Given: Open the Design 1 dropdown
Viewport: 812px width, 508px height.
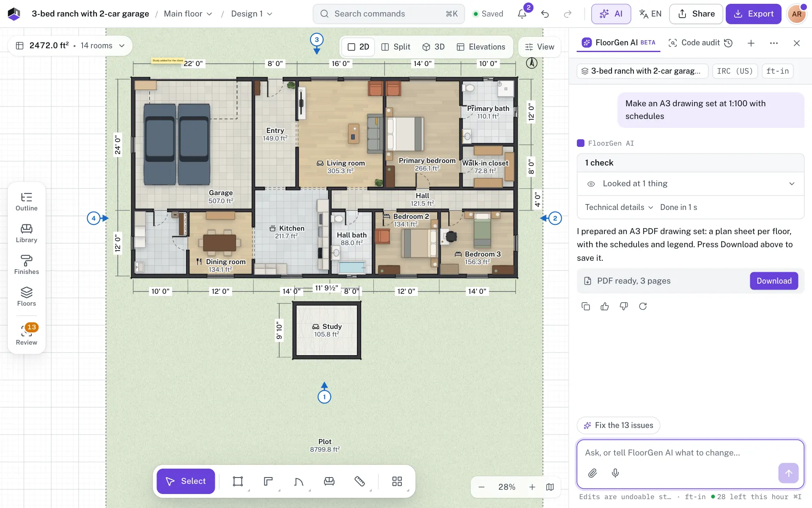Looking at the screenshot, I should pos(252,14).
